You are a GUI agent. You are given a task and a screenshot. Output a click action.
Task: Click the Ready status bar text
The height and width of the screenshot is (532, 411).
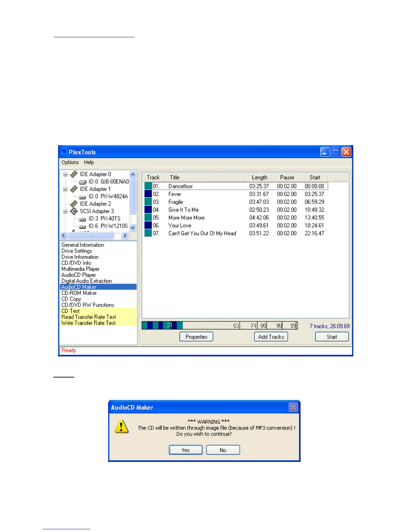tap(69, 350)
